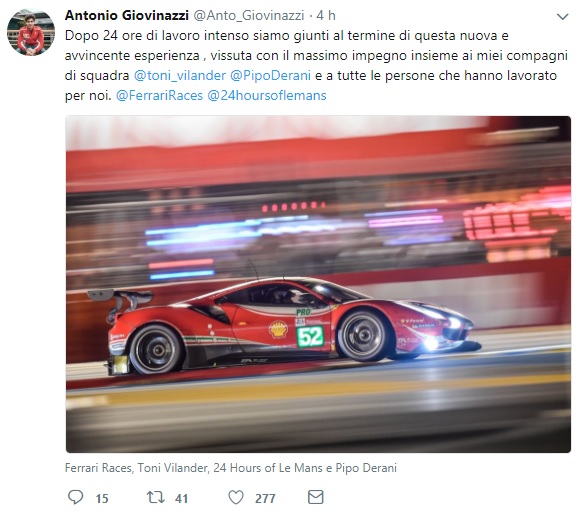Click the 41 retweets count
Viewport: 582px width, 515px height.
(x=181, y=498)
